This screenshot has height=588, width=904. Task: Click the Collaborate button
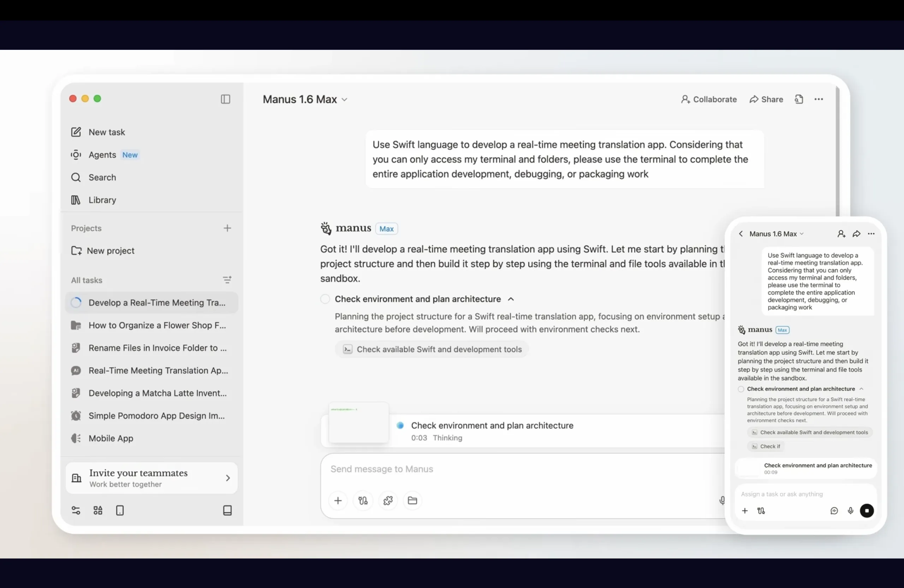[x=709, y=99]
